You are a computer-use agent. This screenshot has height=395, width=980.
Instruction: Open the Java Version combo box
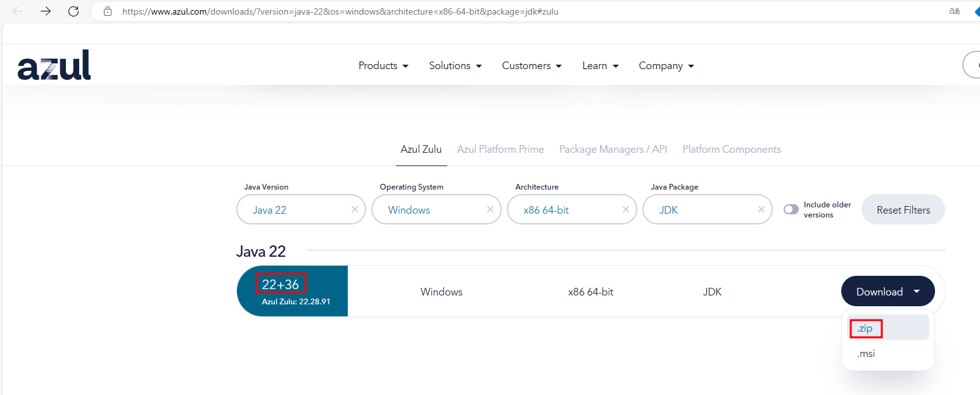pyautogui.click(x=301, y=209)
